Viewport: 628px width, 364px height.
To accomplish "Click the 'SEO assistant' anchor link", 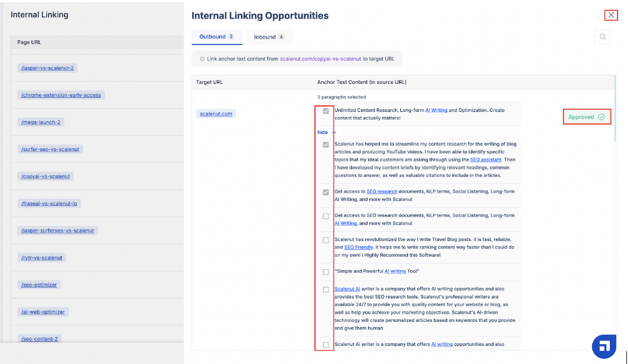I will (485, 160).
